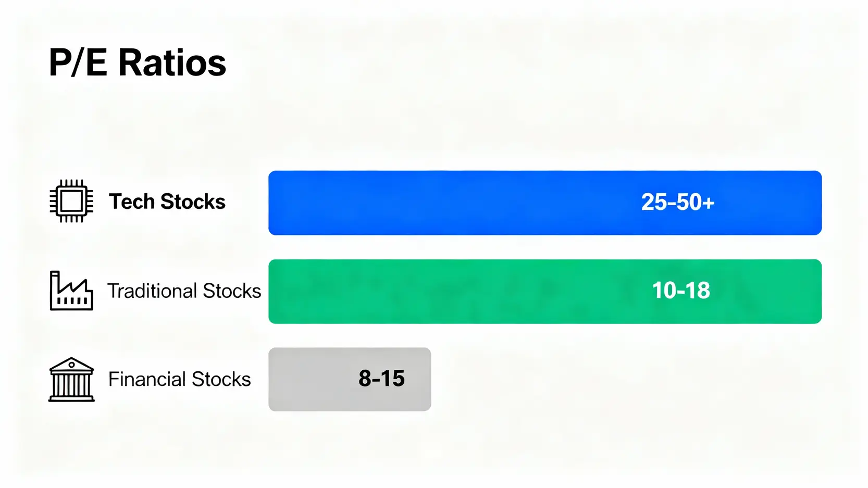The height and width of the screenshot is (488, 868).
Task: Click the "50+" value in the blue bar
Action: tap(696, 202)
